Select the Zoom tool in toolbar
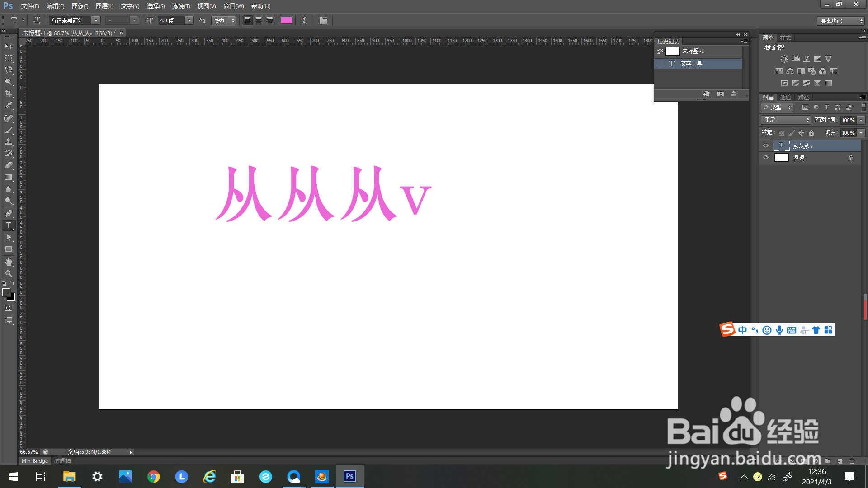 pos(9,274)
